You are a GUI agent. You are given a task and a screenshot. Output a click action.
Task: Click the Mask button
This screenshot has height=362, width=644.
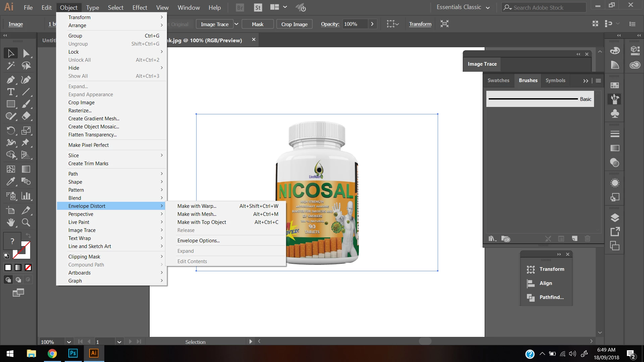pyautogui.click(x=257, y=24)
